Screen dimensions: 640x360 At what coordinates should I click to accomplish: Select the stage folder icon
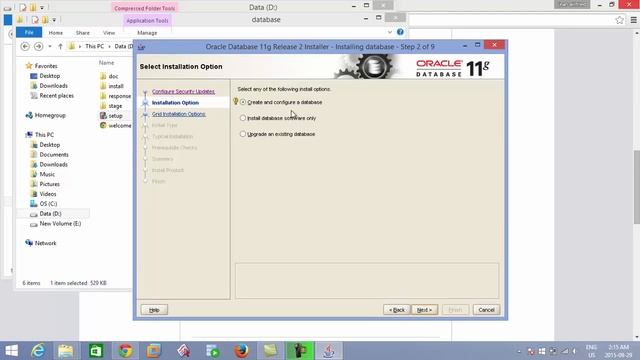pyautogui.click(x=103, y=106)
